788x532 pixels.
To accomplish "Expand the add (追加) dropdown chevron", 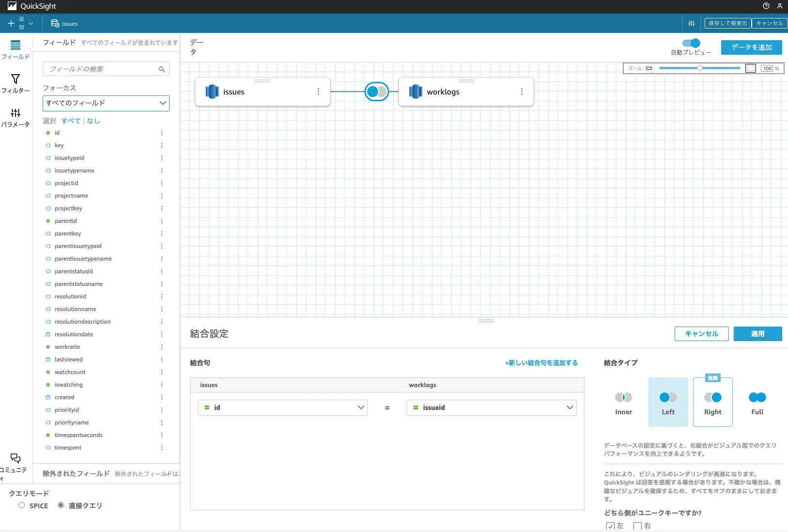I will (x=31, y=23).
